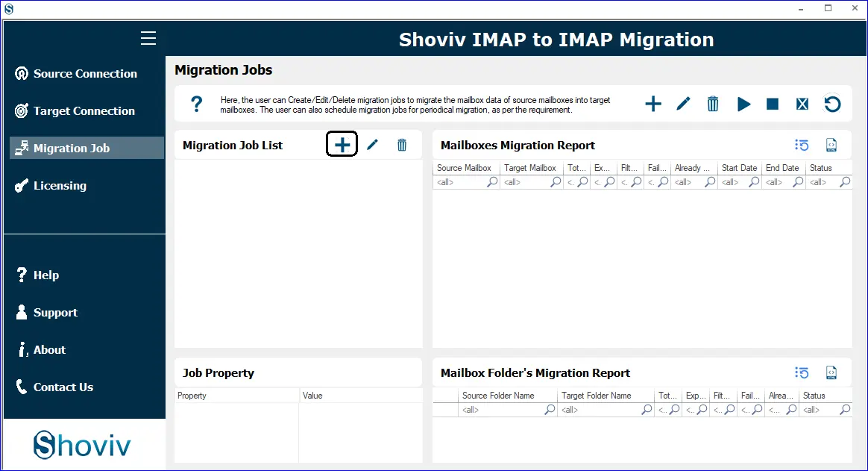The height and width of the screenshot is (471, 868).
Task: Click top toolbar Excel export icon
Action: point(802,104)
